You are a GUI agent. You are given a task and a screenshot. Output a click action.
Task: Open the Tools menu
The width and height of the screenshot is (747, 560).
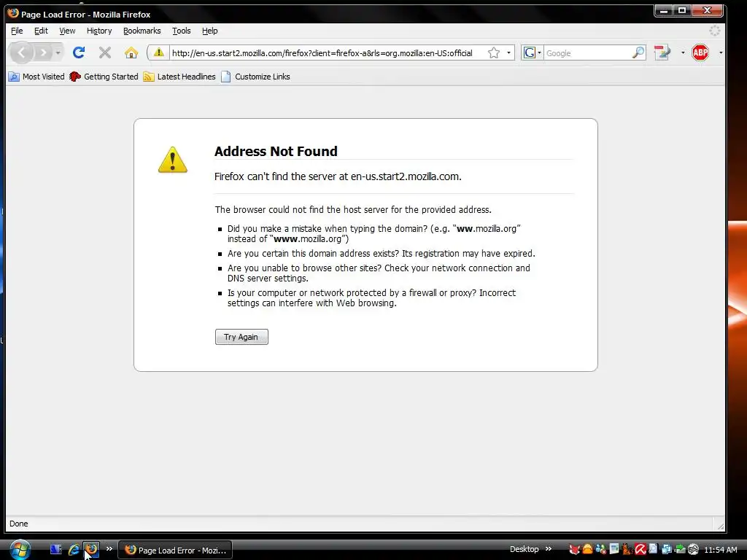point(182,31)
